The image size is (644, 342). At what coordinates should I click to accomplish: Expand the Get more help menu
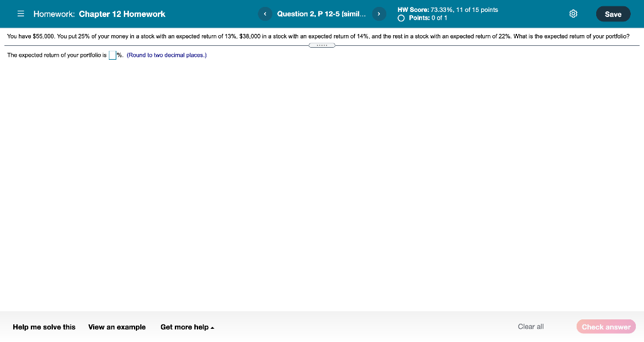[187, 327]
